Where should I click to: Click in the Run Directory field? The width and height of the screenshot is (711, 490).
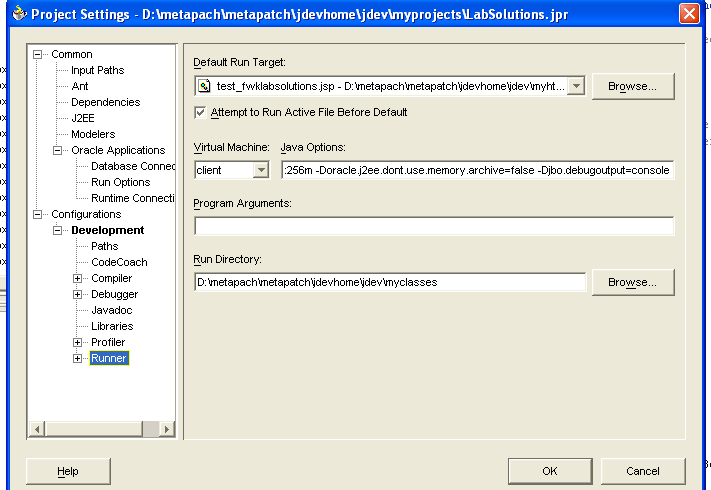click(x=390, y=282)
